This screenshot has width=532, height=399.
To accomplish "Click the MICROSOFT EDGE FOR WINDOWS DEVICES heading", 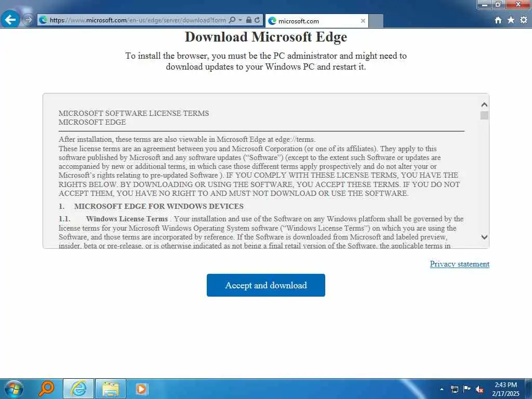I will click(159, 206).
